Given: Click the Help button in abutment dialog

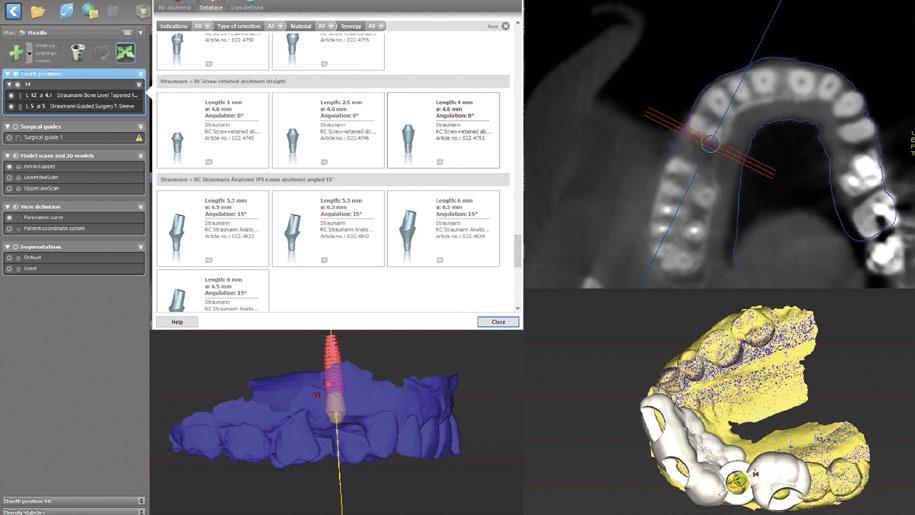Looking at the screenshot, I should click(x=177, y=322).
